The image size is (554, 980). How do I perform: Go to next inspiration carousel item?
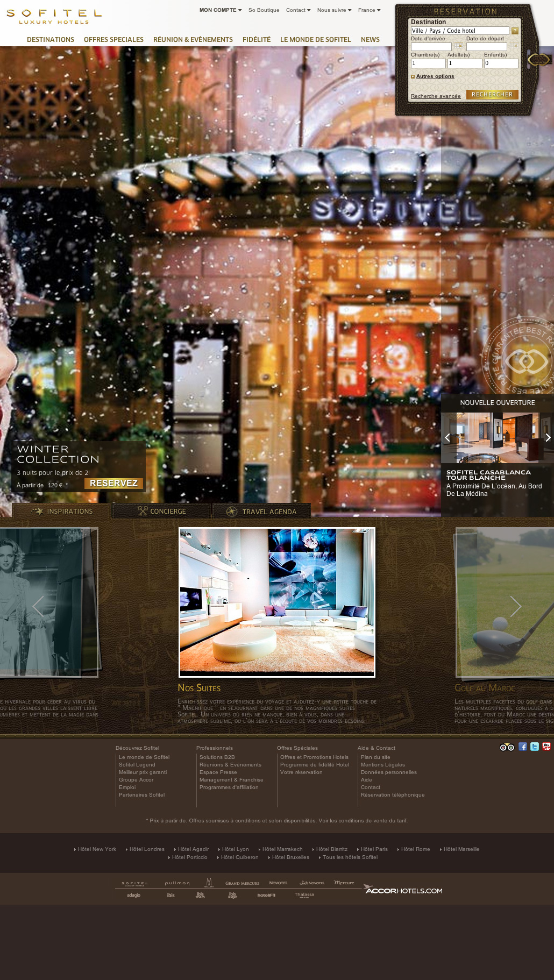coord(516,606)
